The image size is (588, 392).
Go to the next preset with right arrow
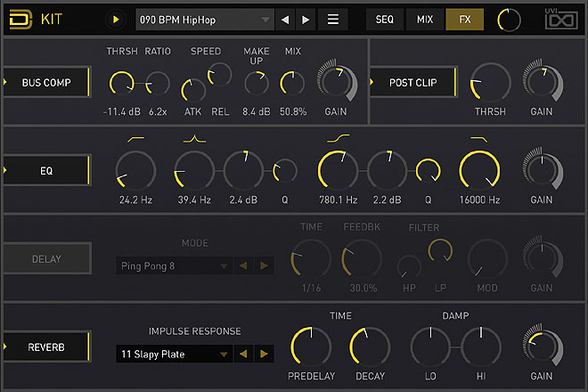coord(306,19)
